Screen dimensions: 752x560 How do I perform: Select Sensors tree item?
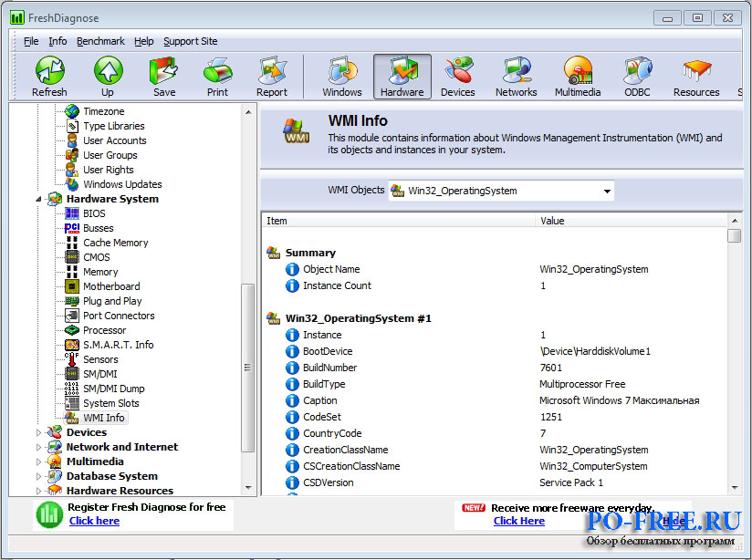click(x=91, y=359)
